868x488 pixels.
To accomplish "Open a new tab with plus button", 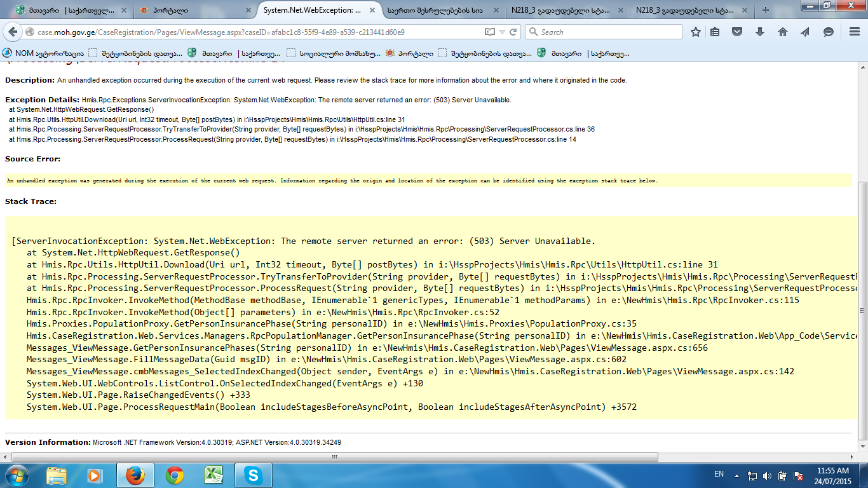I will [x=766, y=10].
